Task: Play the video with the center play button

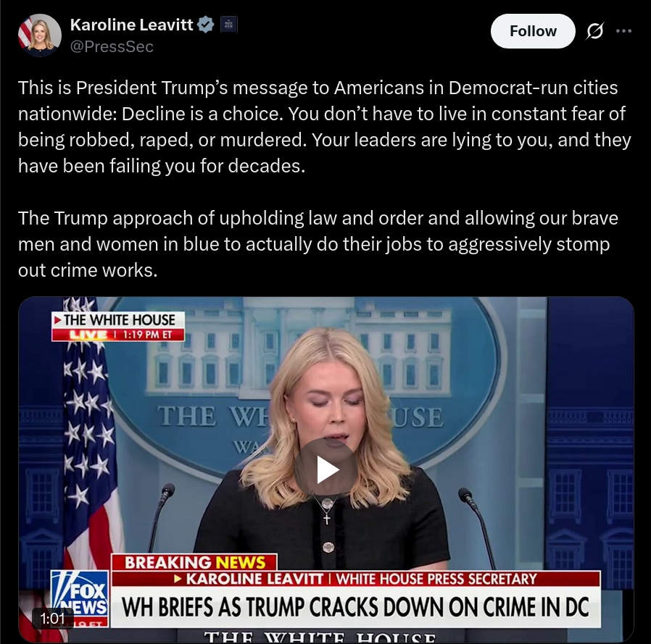Action: pos(326,469)
